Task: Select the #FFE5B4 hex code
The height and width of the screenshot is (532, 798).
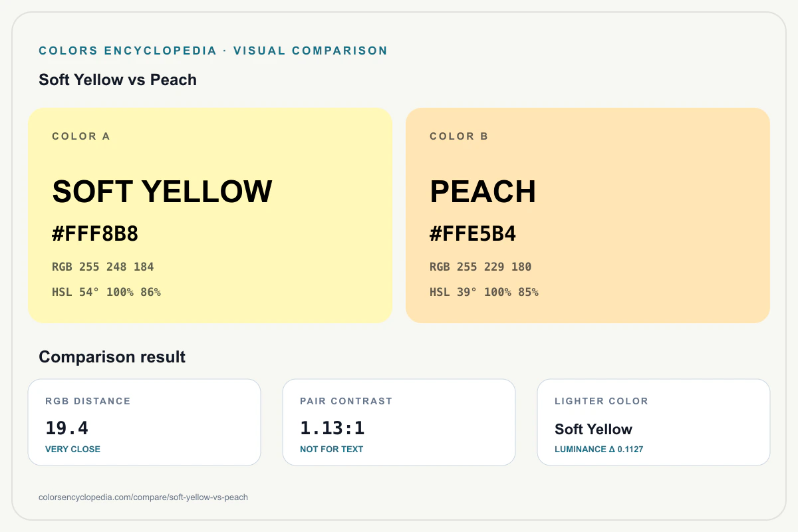Action: [473, 234]
